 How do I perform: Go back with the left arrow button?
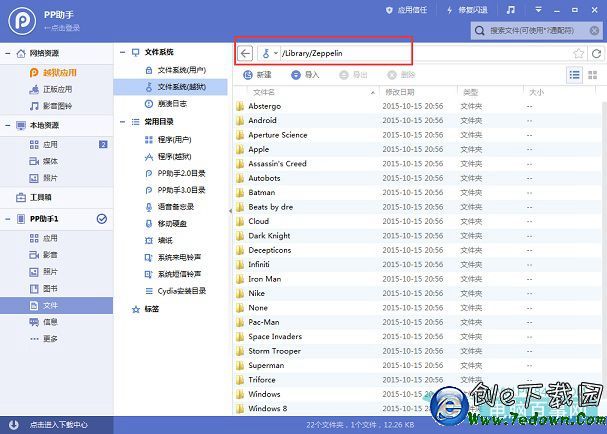pos(245,53)
